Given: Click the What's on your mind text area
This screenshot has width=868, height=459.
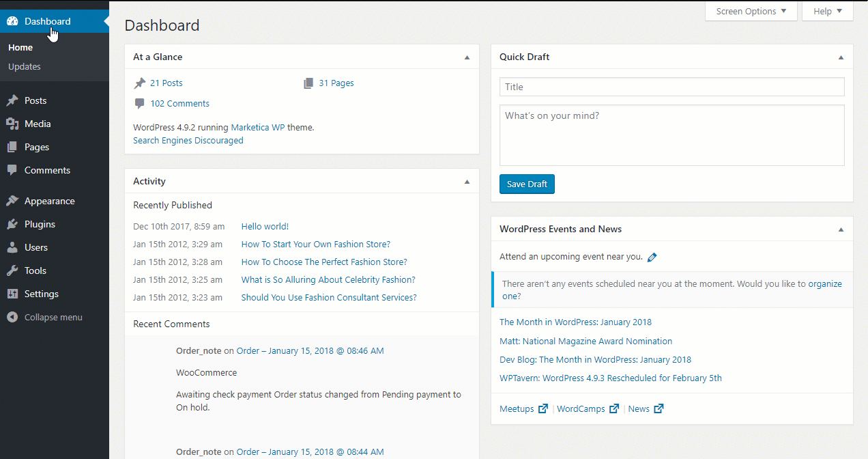Looking at the screenshot, I should [672, 135].
